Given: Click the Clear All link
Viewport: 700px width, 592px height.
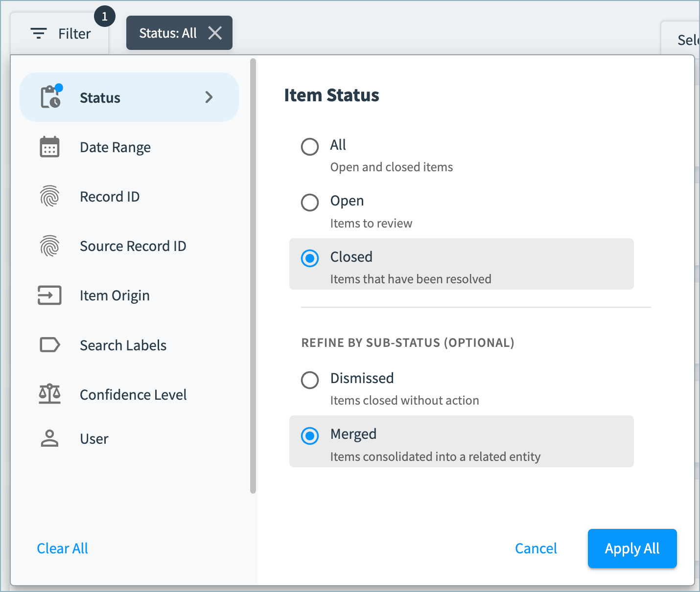Looking at the screenshot, I should coord(63,548).
